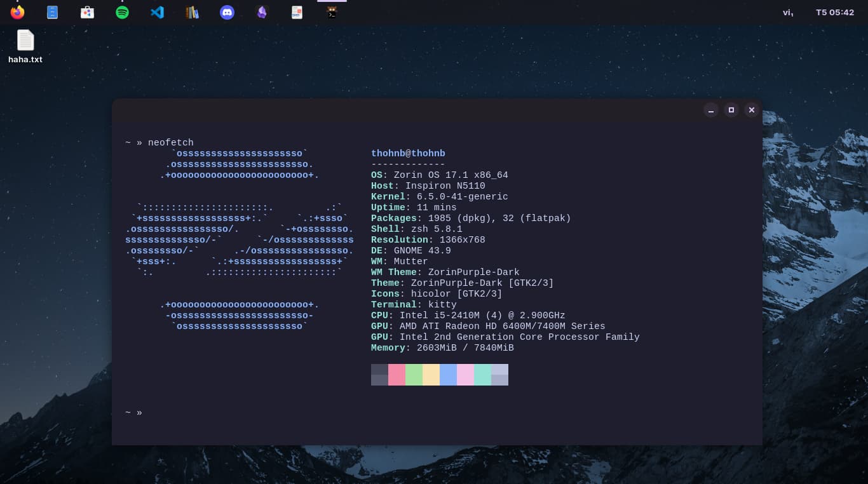Minimize the kitty terminal window
868x484 pixels.
711,110
